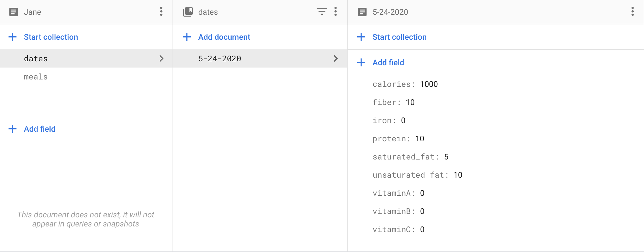Add a document to dates

(x=224, y=37)
